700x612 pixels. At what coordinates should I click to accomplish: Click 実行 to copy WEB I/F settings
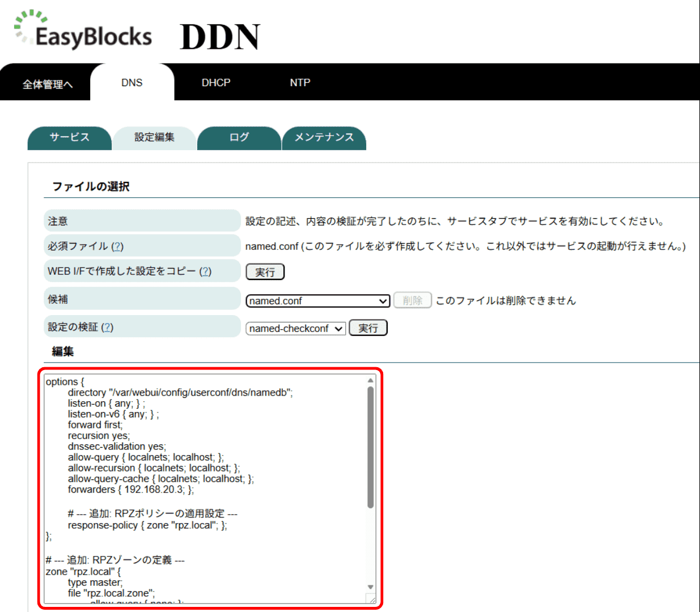click(x=265, y=272)
